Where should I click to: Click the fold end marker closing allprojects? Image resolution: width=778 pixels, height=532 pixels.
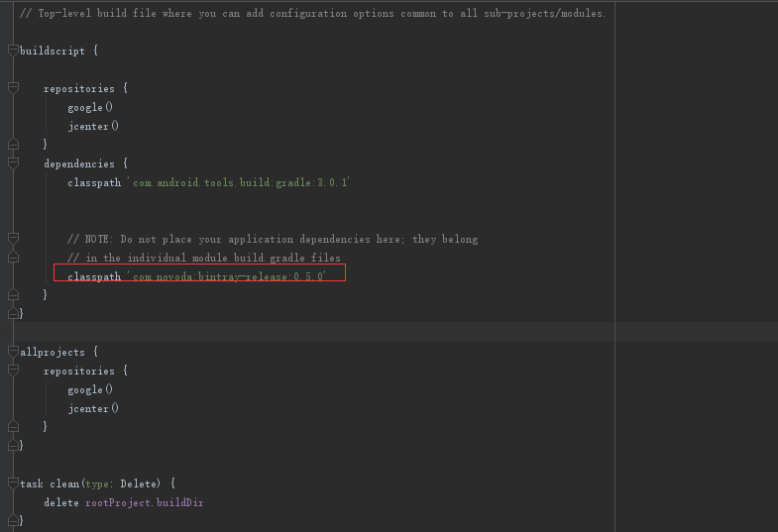14,445
